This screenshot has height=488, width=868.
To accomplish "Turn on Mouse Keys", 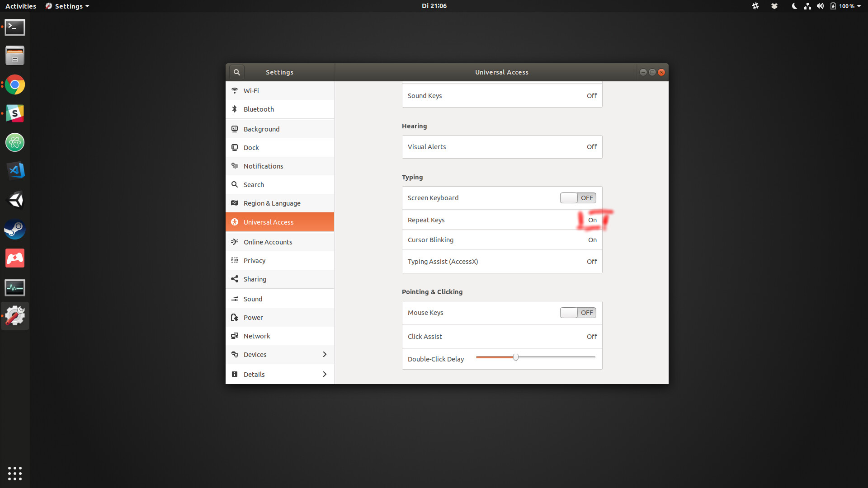I will (x=578, y=312).
